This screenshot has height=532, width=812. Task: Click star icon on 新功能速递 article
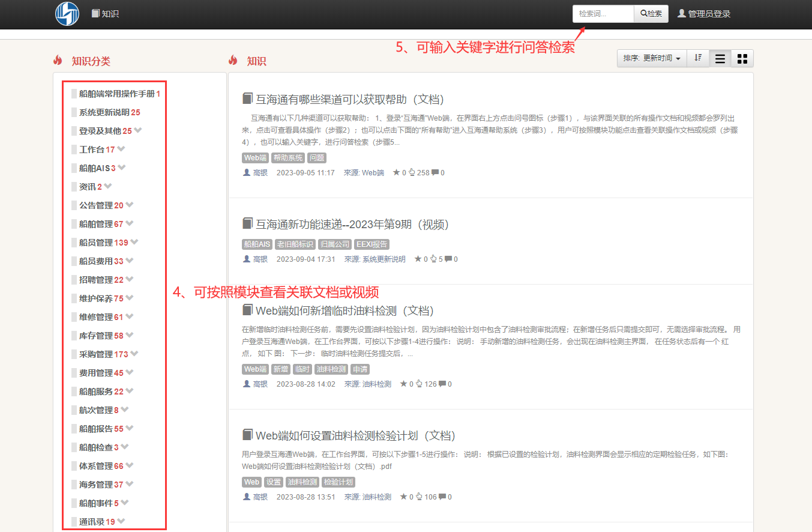pos(418,259)
